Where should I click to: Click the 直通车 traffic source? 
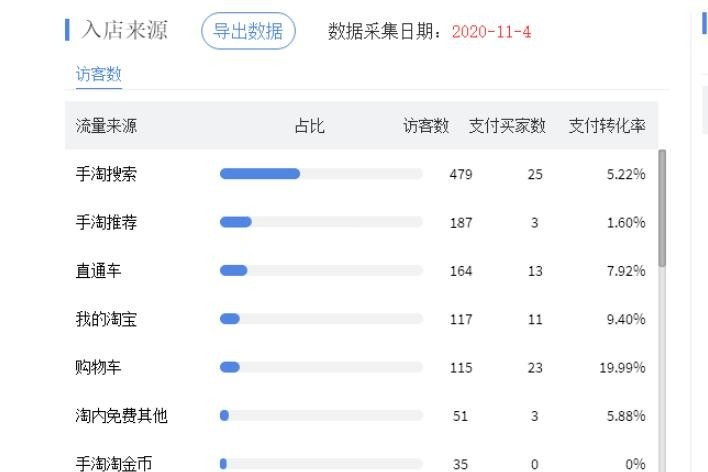(x=99, y=271)
